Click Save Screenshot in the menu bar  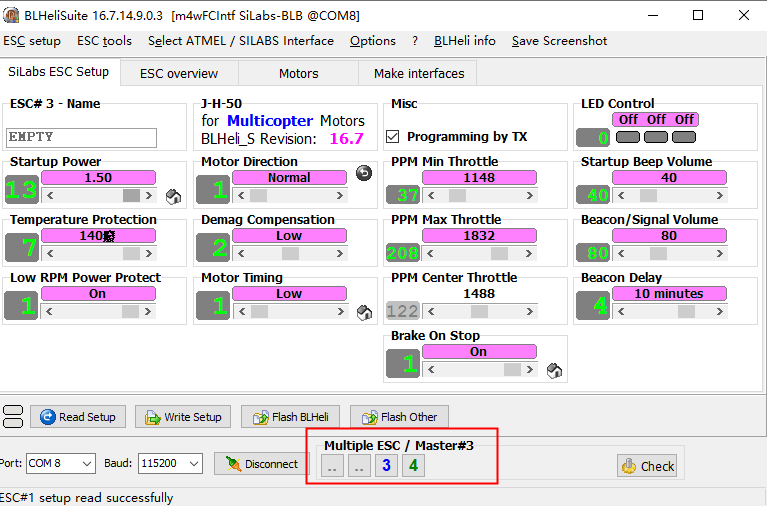559,41
